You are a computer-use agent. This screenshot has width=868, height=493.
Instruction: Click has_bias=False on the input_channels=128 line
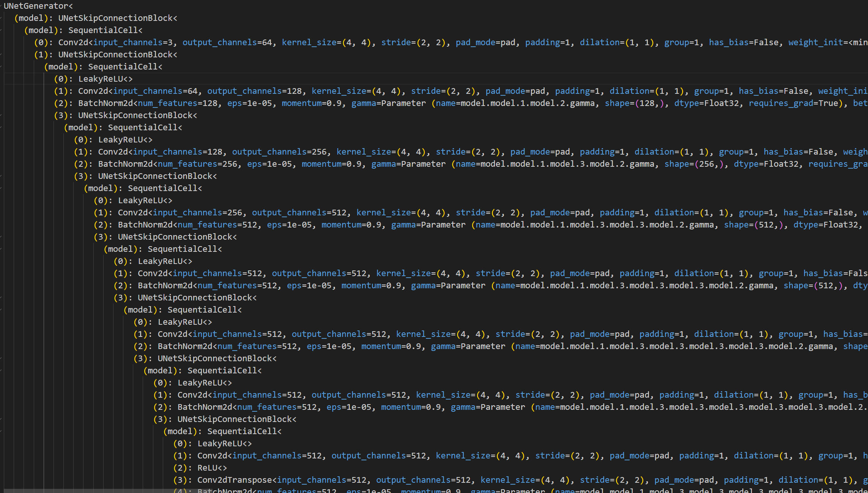799,152
